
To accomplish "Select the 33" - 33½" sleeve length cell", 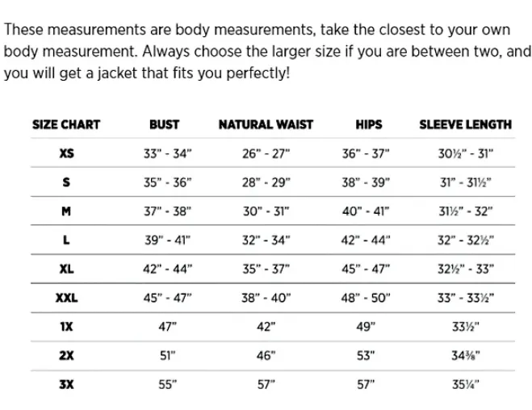I will click(x=466, y=299).
